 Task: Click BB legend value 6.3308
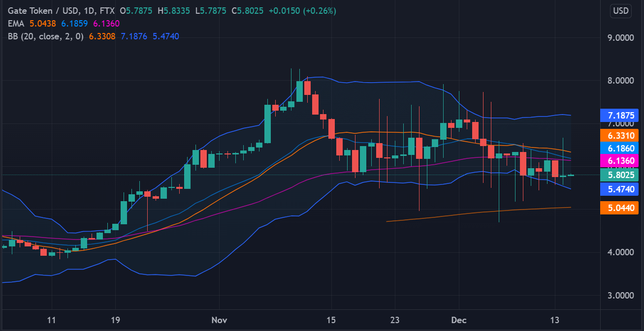[102, 36]
